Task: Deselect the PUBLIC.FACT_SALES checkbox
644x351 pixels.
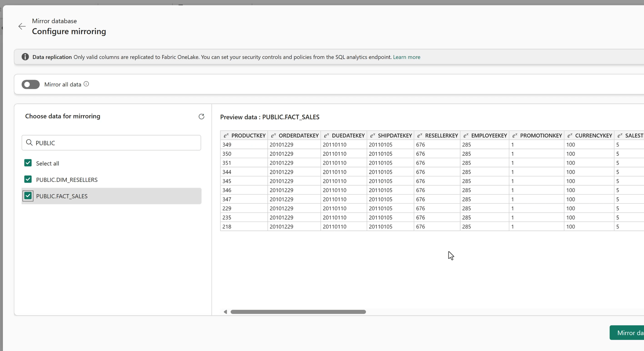Action: click(x=28, y=196)
